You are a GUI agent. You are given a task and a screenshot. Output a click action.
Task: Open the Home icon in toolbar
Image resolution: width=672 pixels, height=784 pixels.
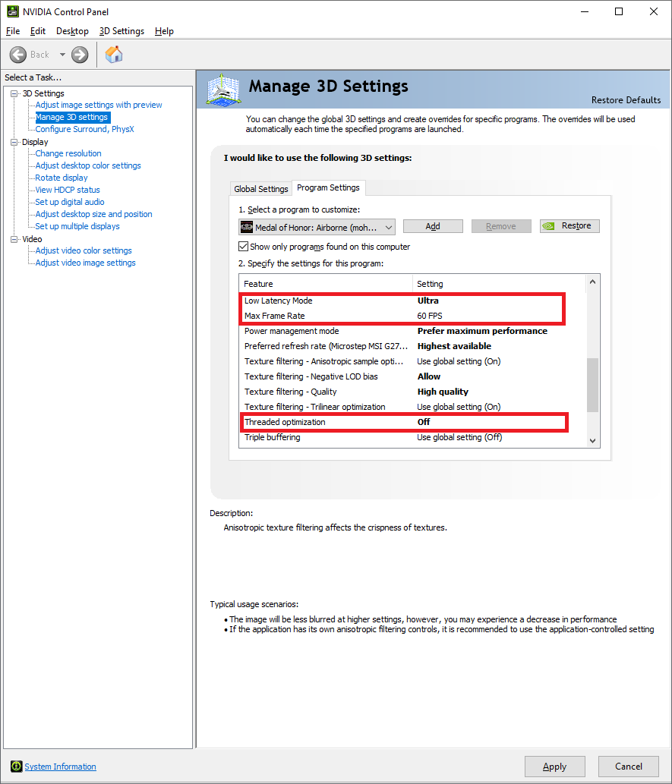(114, 55)
